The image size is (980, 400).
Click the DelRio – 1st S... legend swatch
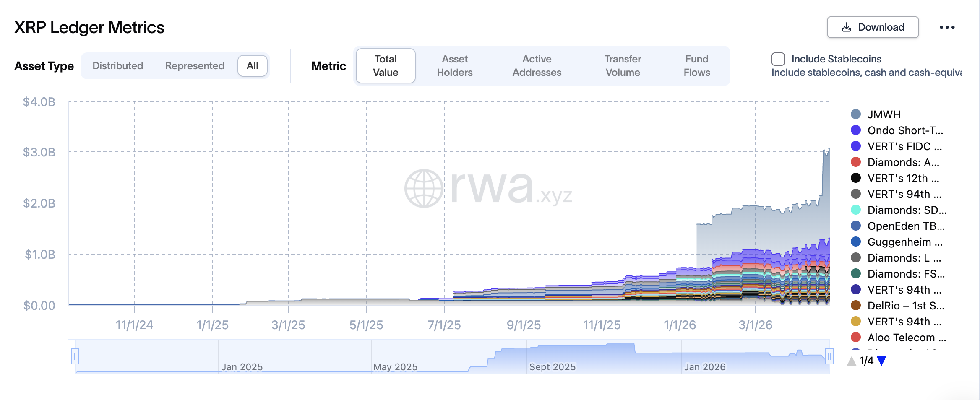click(x=856, y=306)
